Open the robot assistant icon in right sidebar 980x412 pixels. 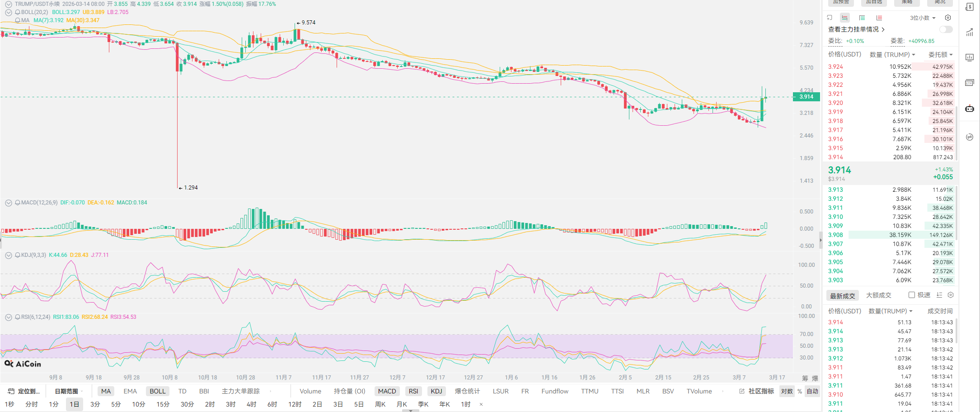(x=970, y=109)
